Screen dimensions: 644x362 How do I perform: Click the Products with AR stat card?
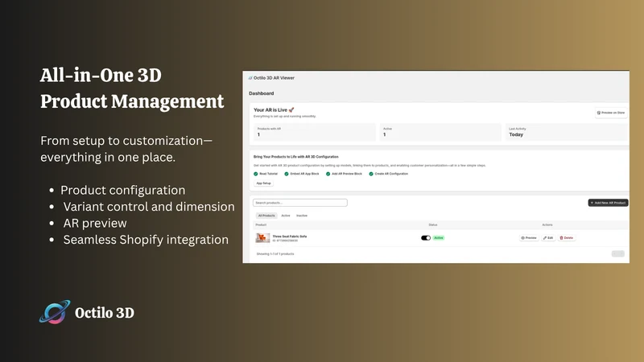tap(314, 132)
